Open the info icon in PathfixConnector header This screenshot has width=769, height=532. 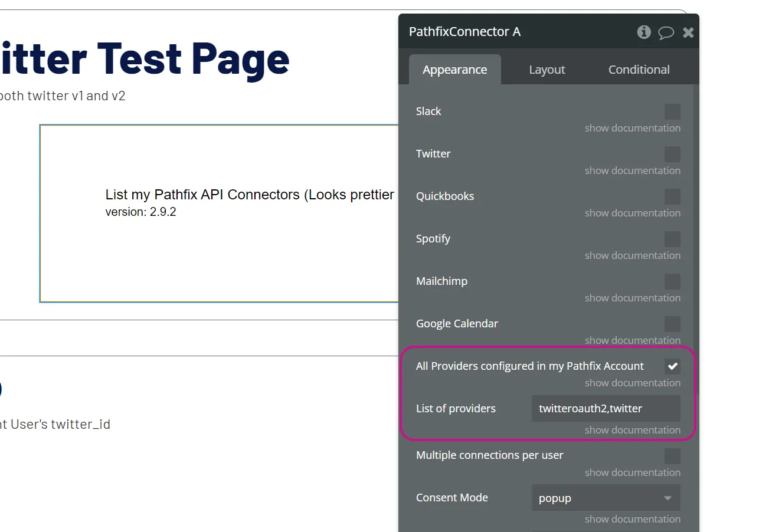coord(644,32)
